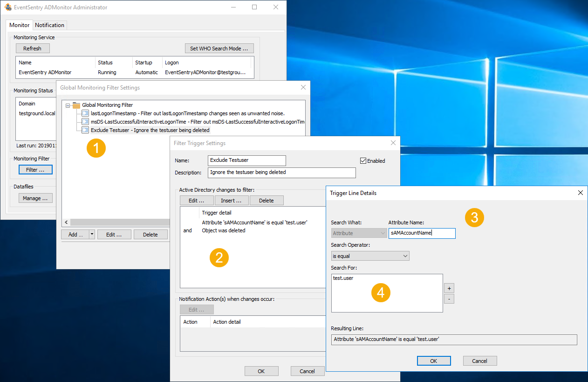Cancel the Filter Trigger Settings dialog
Viewport: 588px width, 382px height.
point(308,371)
